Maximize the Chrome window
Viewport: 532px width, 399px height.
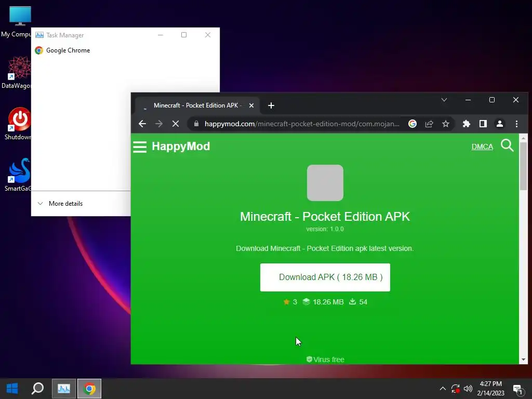coord(492,100)
